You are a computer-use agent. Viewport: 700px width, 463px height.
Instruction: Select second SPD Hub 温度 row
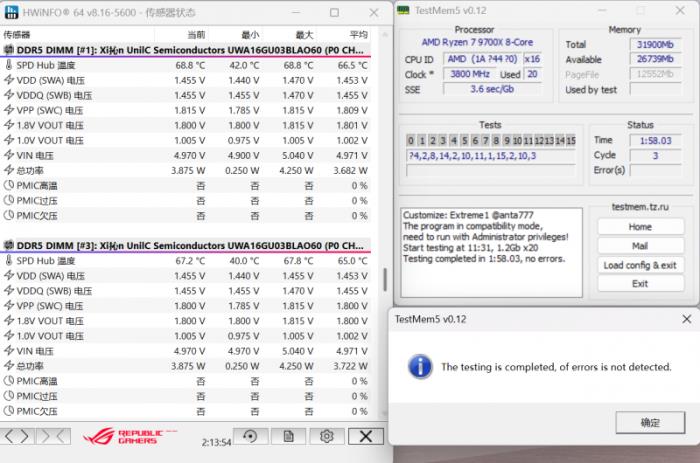(185, 261)
